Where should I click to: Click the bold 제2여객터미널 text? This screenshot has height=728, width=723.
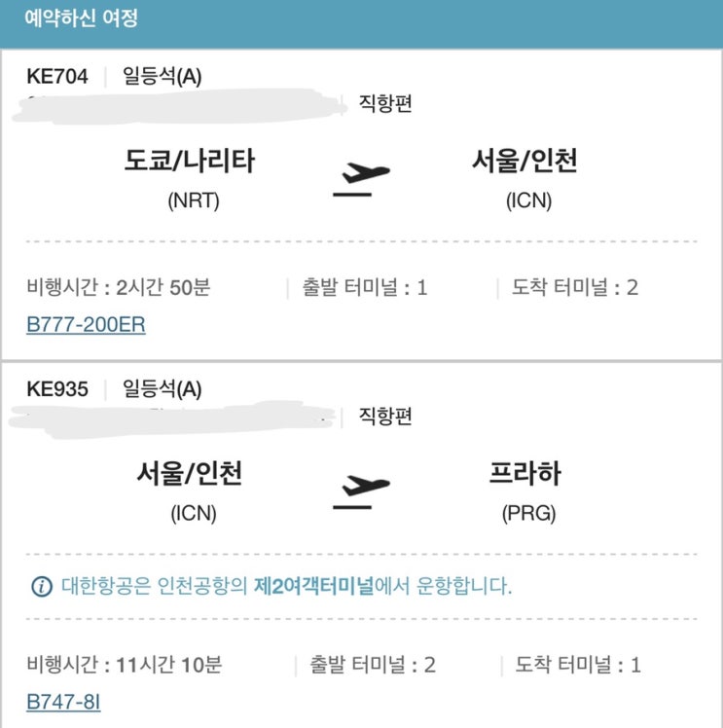tap(313, 587)
